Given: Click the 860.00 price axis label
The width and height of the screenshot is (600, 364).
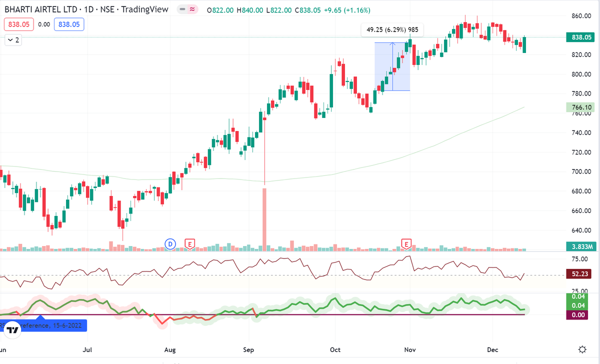Looking at the screenshot, I should [581, 16].
